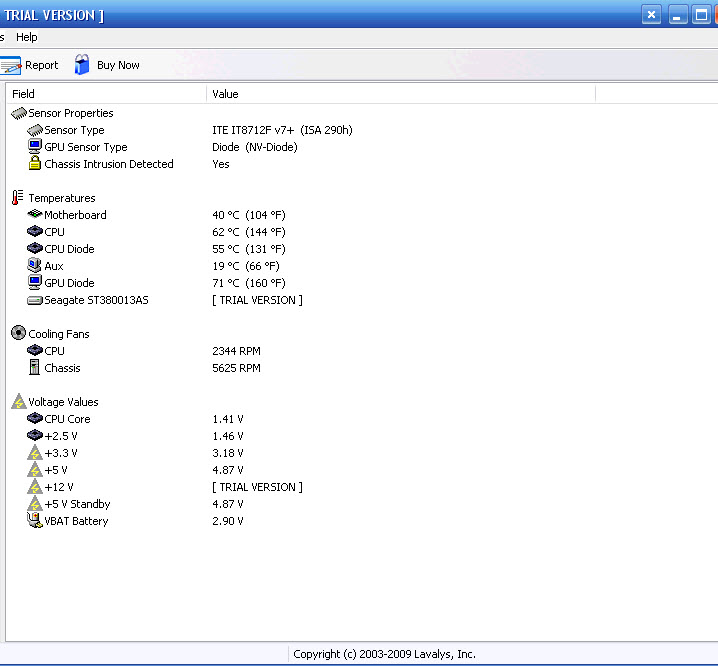Screen dimensions: 718x666
Task: Select the Sensor Properties group heading
Action: [x=71, y=113]
